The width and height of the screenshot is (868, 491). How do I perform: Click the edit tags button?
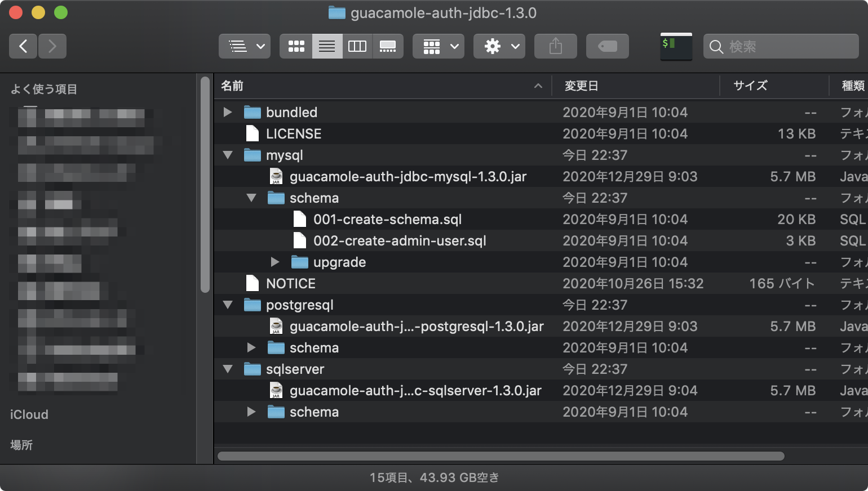point(608,46)
